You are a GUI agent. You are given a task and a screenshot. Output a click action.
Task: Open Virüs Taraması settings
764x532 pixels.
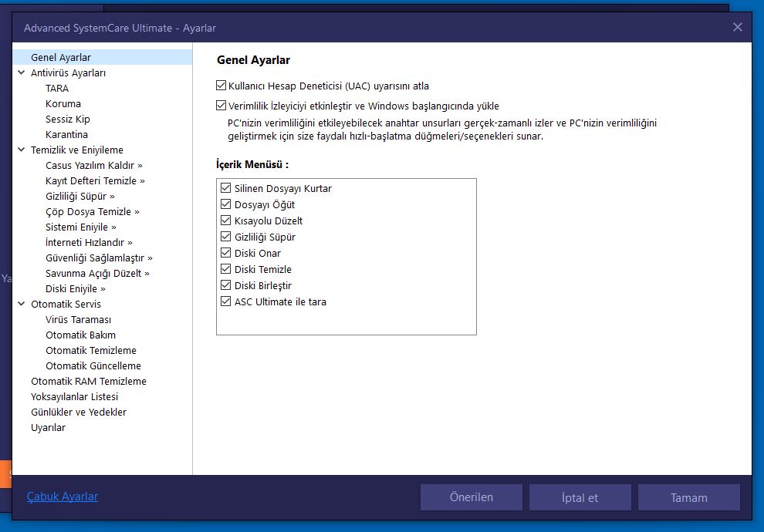(78, 320)
